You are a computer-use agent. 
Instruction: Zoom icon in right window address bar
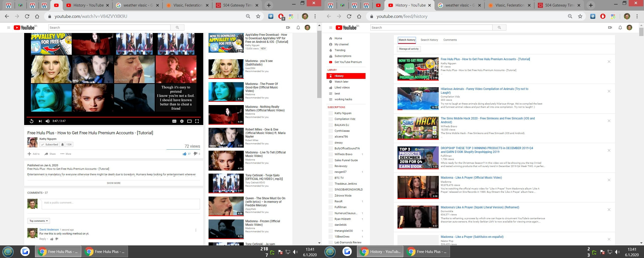[x=570, y=16]
